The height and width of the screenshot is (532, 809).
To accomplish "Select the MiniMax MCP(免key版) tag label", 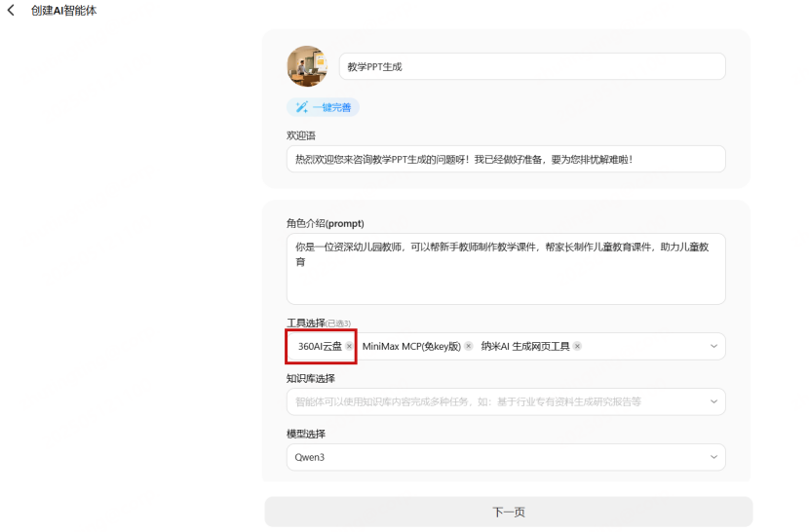I will tap(410, 346).
